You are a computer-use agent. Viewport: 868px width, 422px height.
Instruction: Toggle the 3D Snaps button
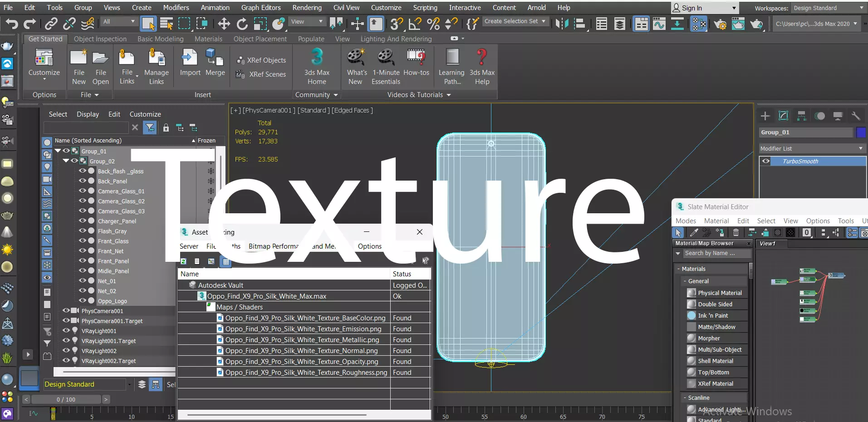[396, 23]
